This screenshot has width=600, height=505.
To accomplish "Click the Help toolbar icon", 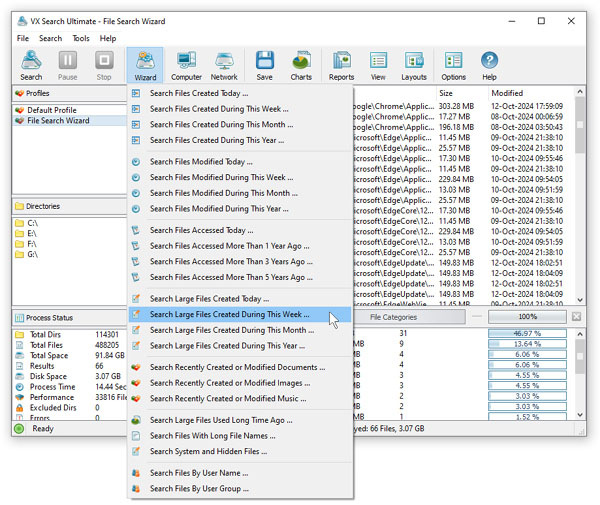I will [x=489, y=65].
